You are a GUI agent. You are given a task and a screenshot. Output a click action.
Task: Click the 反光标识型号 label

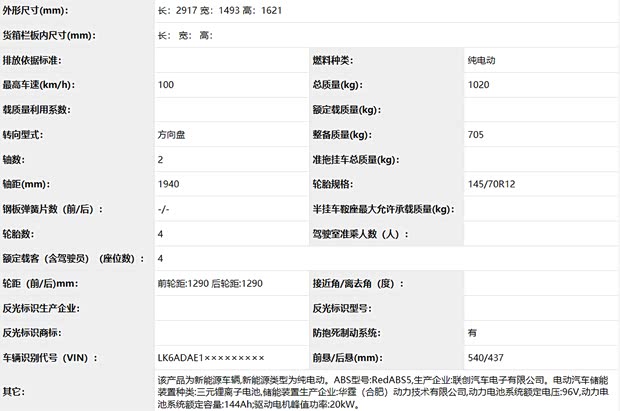[342, 309]
